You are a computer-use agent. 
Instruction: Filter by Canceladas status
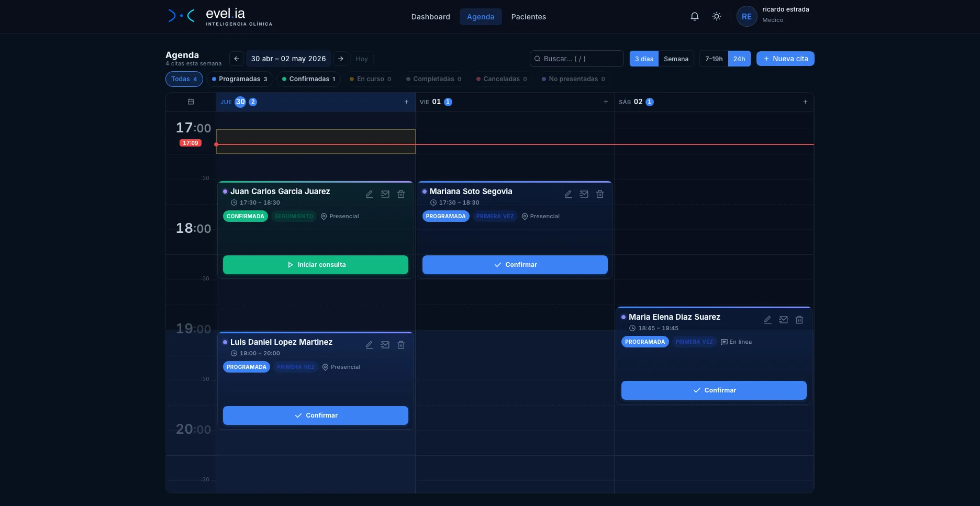(x=502, y=79)
